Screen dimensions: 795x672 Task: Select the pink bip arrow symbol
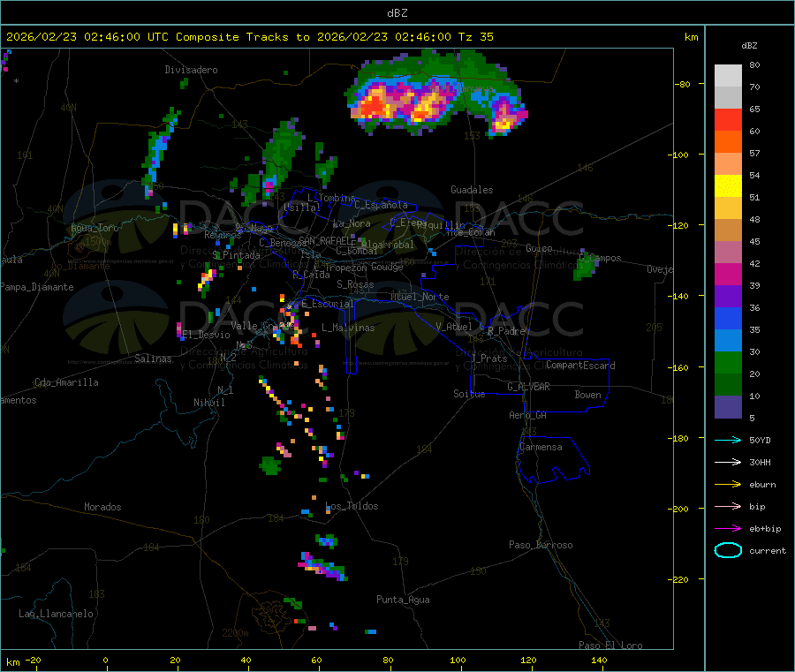coord(728,506)
